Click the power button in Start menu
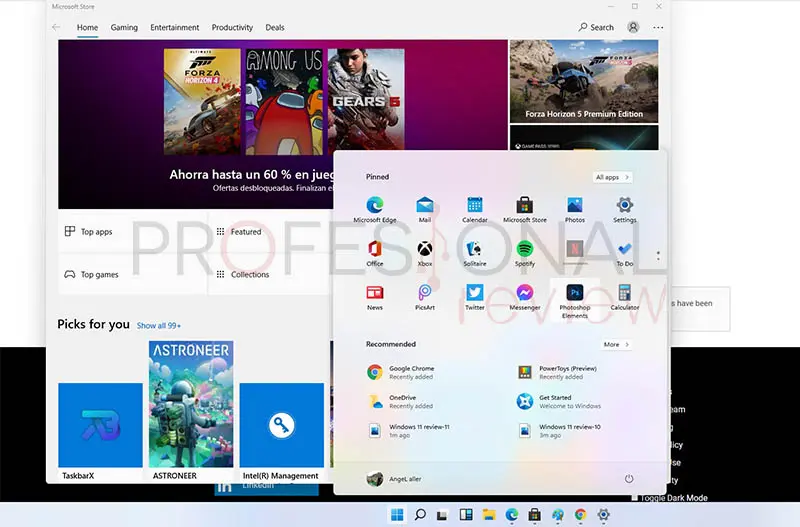 [629, 479]
